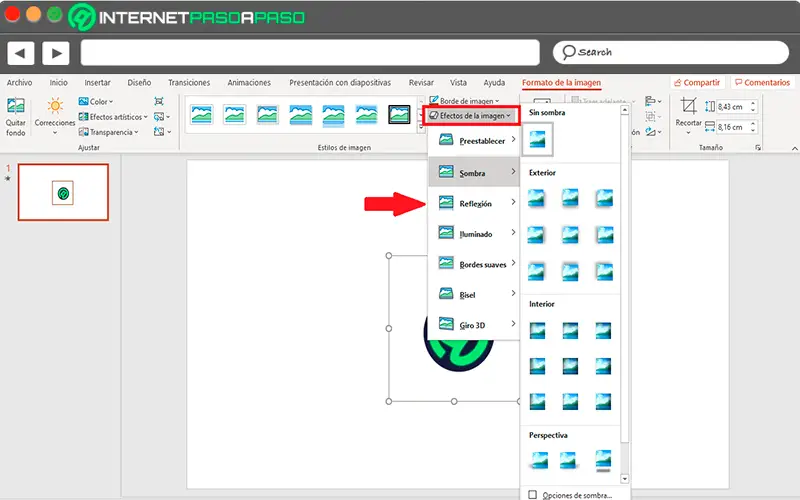
Task: Choose first Interior shadow preset
Action: 537,331
